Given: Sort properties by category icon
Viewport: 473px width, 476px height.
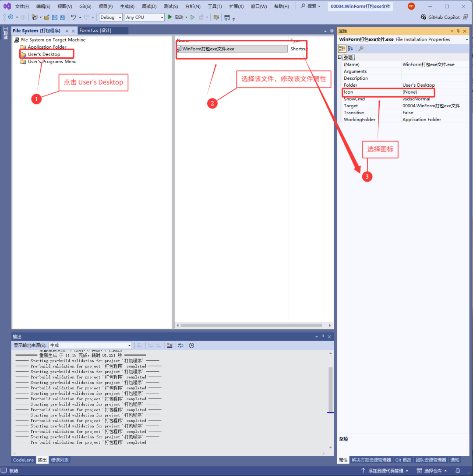Looking at the screenshot, I should [342, 49].
